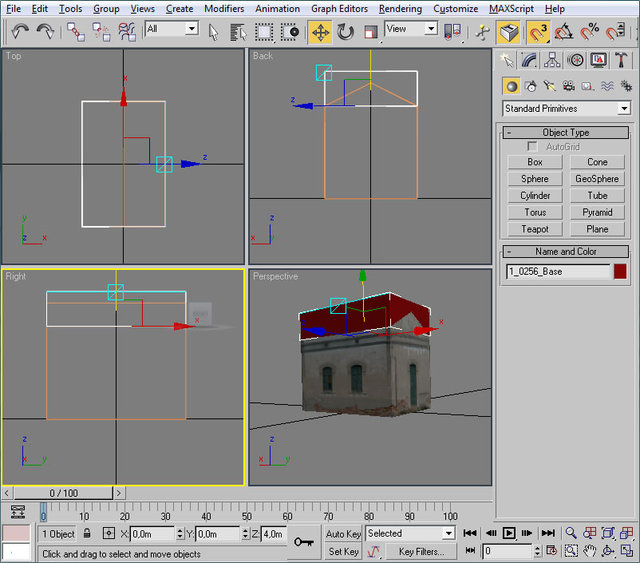Open the Key Filters dialog

coord(420,551)
